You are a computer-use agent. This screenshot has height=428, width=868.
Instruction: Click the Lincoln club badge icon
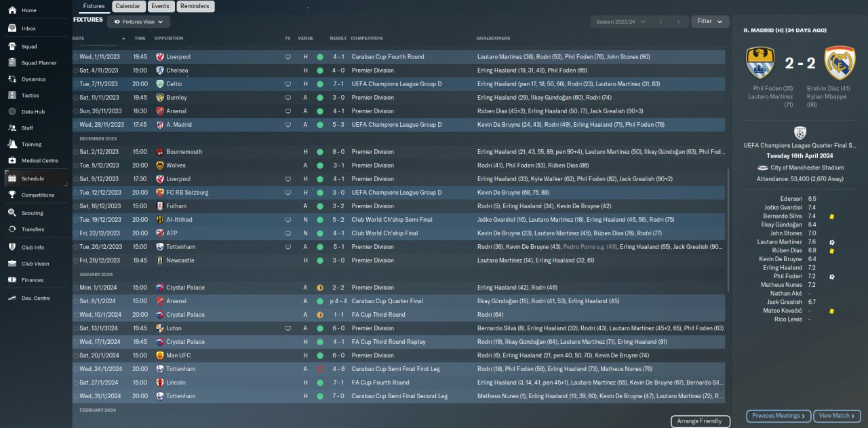click(x=160, y=383)
